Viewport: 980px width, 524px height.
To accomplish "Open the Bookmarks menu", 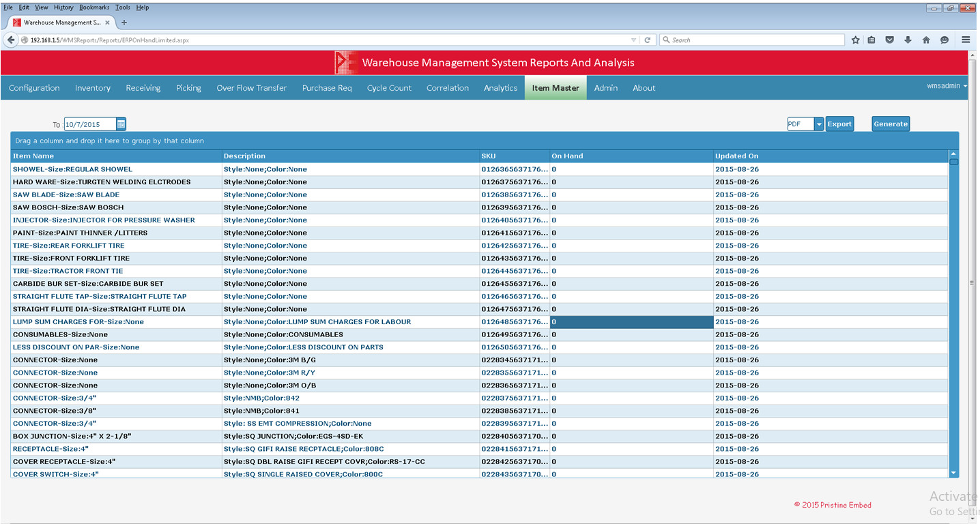I will 94,7.
